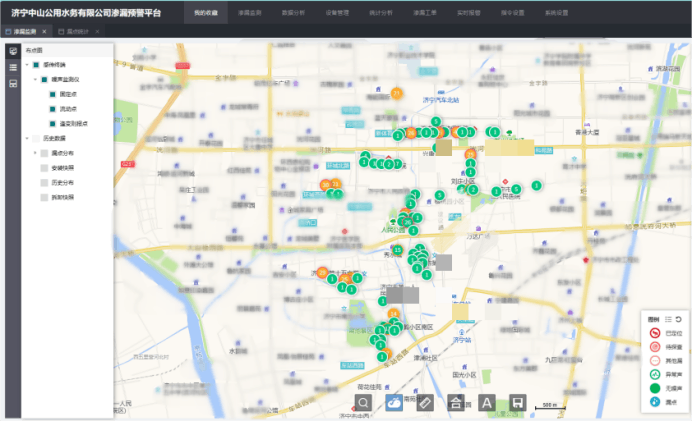The image size is (692, 422).
Task: Click the print icon on map toolbar
Action: click(456, 402)
